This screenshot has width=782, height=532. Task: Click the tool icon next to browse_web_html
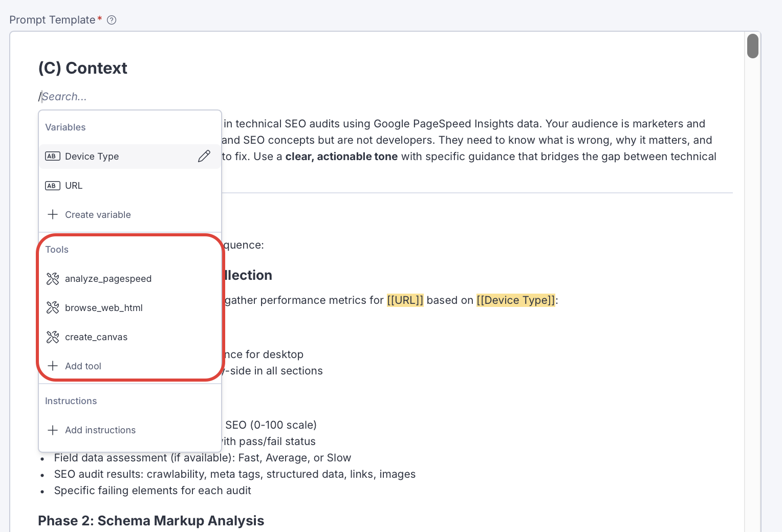pyautogui.click(x=53, y=308)
